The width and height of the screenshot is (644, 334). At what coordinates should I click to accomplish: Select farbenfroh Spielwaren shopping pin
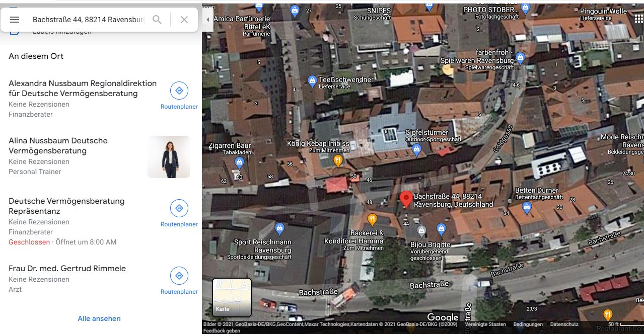(521, 58)
